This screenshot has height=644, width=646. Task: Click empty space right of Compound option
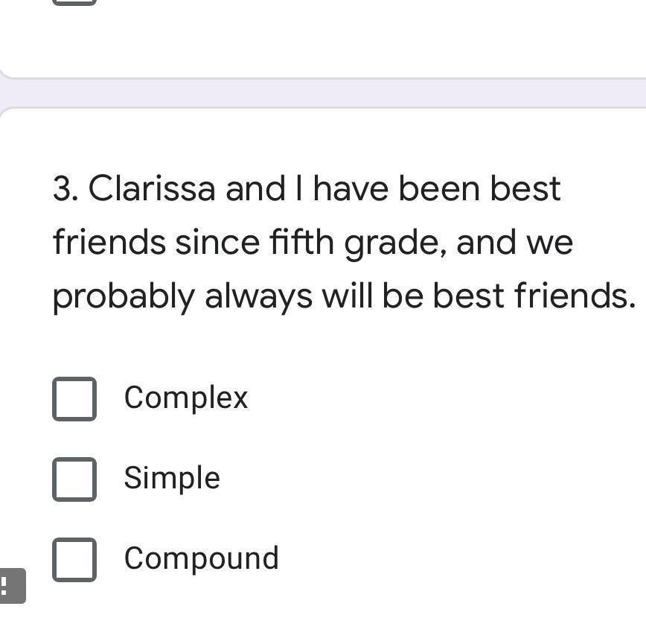pyautogui.click(x=461, y=558)
